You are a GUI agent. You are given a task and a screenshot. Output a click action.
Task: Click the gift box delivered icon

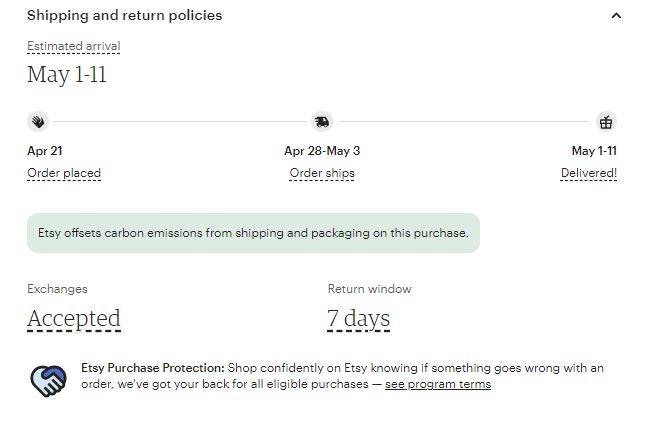point(606,122)
